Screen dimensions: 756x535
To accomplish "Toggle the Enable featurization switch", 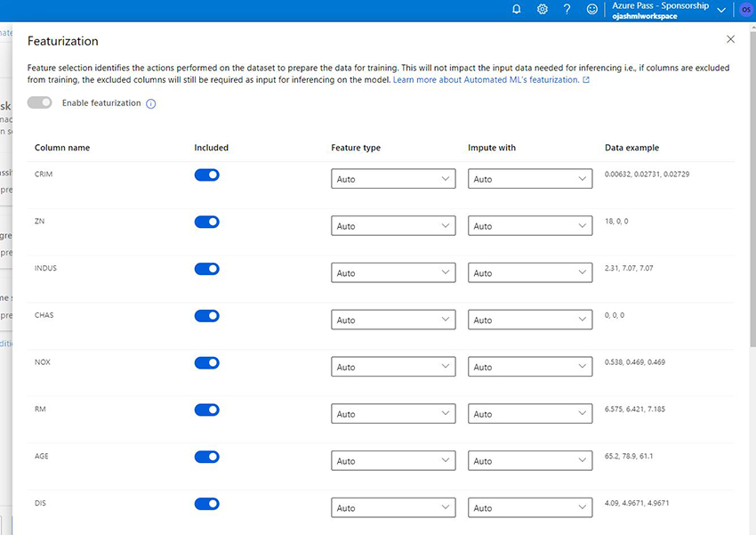I will pyautogui.click(x=40, y=102).
